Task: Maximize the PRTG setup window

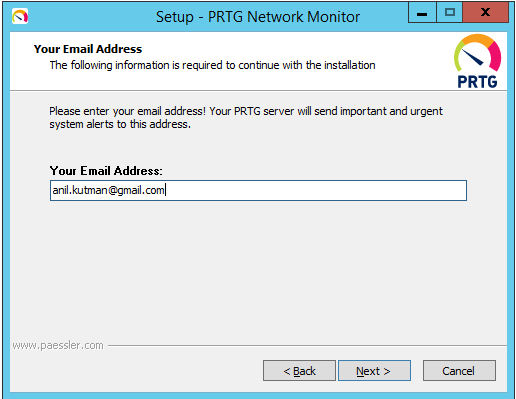Action: click(450, 13)
